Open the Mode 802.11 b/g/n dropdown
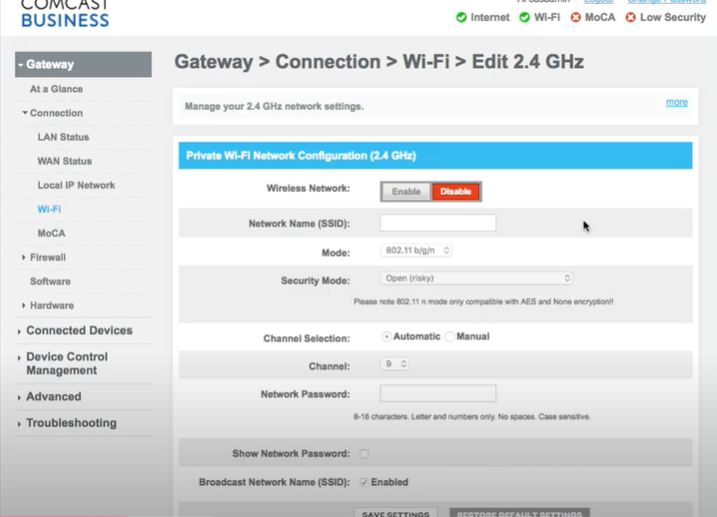 (417, 250)
